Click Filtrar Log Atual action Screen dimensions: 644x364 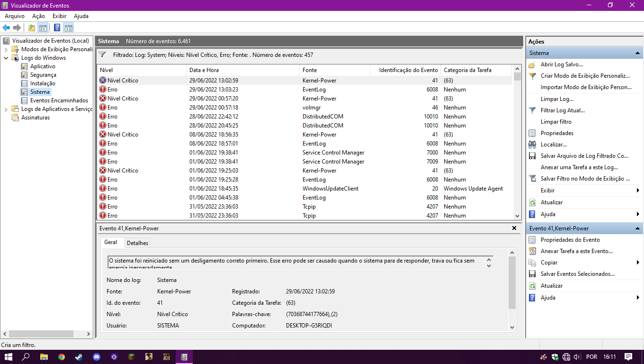(563, 110)
